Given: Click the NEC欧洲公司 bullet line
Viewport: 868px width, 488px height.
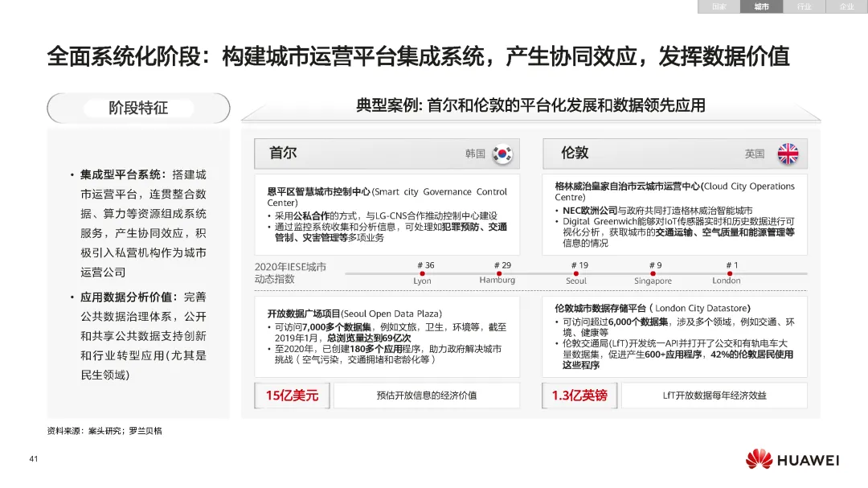Looking at the screenshot, I should [657, 211].
